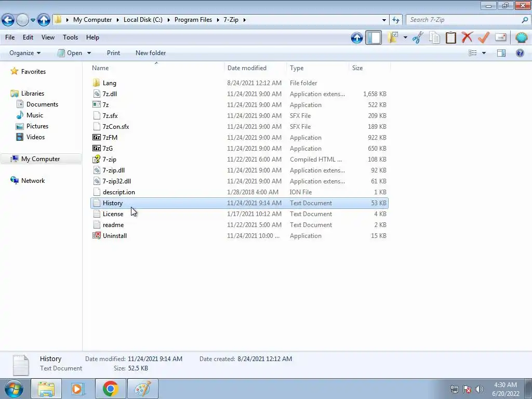Click the email envelope toolbar icon
This screenshot has height=399, width=532.
tap(500, 37)
